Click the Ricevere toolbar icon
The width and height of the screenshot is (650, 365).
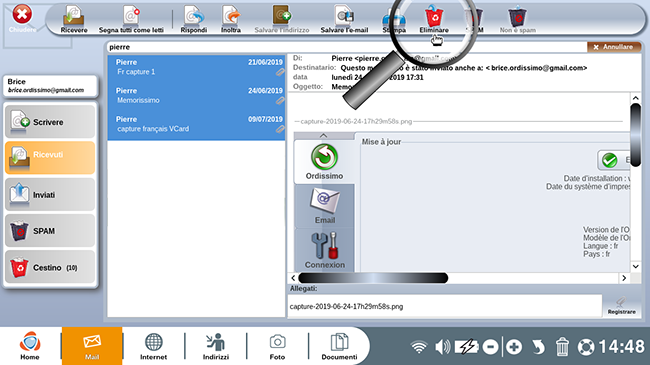pos(74,19)
